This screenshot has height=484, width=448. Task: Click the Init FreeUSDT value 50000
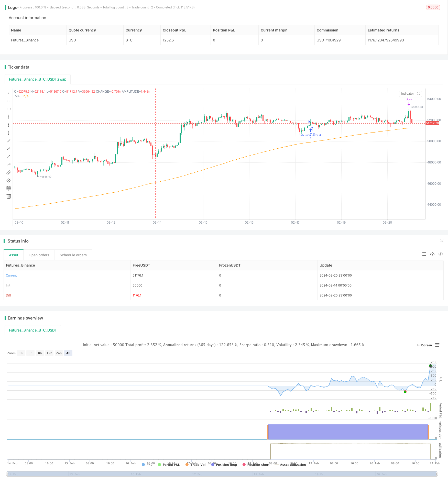point(137,285)
